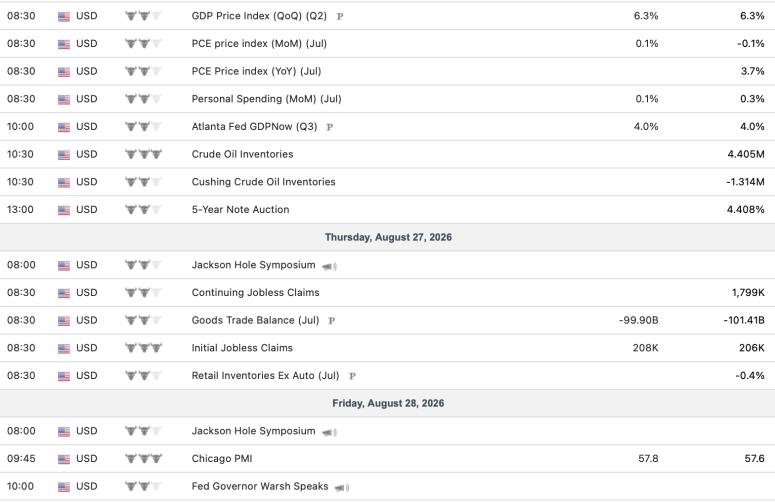775x503 pixels.
Task: Open the Initial Jobless Claims event
Action: (x=242, y=348)
